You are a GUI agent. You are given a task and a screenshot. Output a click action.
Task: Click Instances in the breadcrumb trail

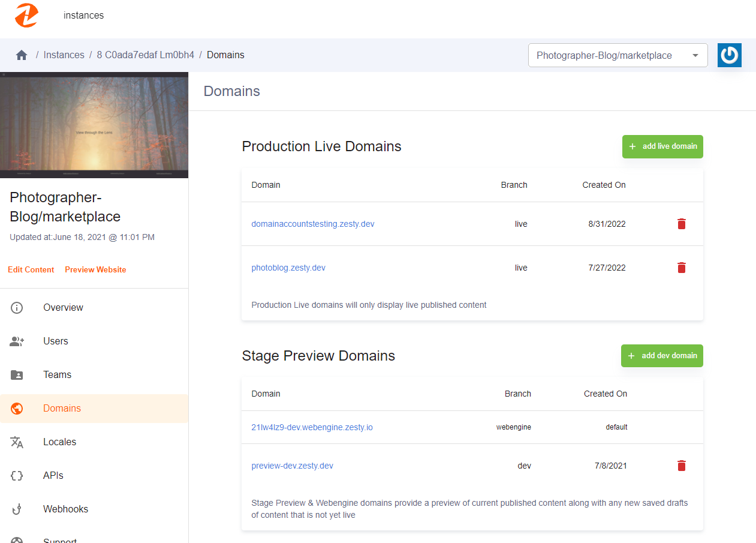(64, 55)
